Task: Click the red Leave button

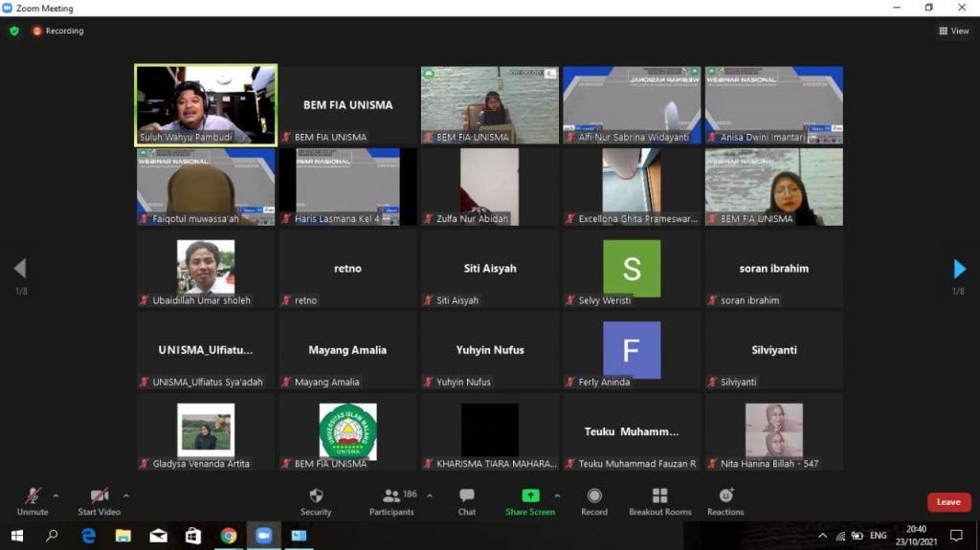Action: coord(948,502)
